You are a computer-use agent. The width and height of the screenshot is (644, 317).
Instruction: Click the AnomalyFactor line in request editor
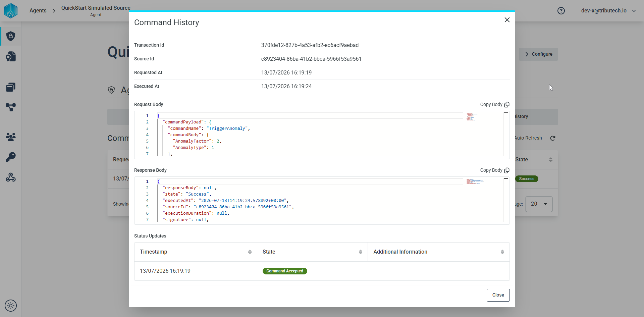(197, 141)
